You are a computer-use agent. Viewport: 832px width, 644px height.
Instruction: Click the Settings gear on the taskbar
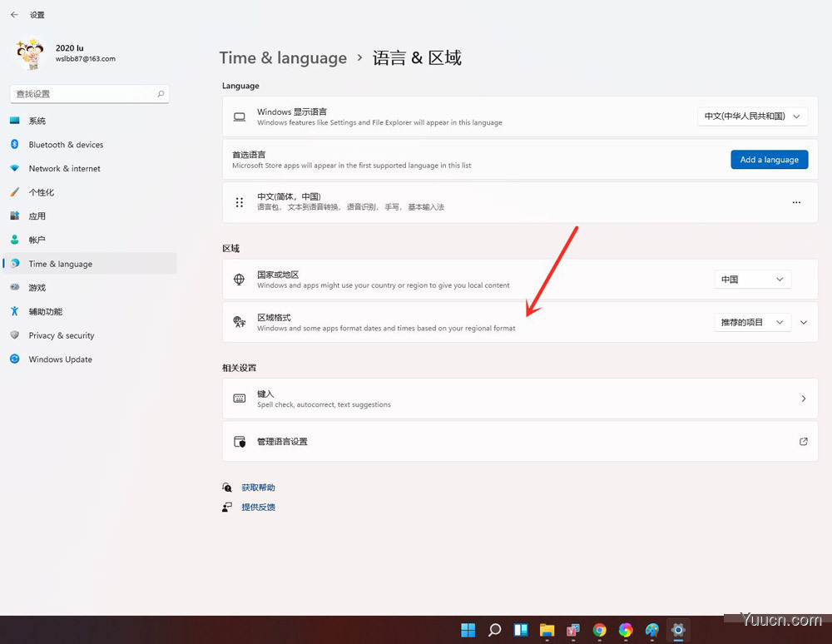[678, 630]
